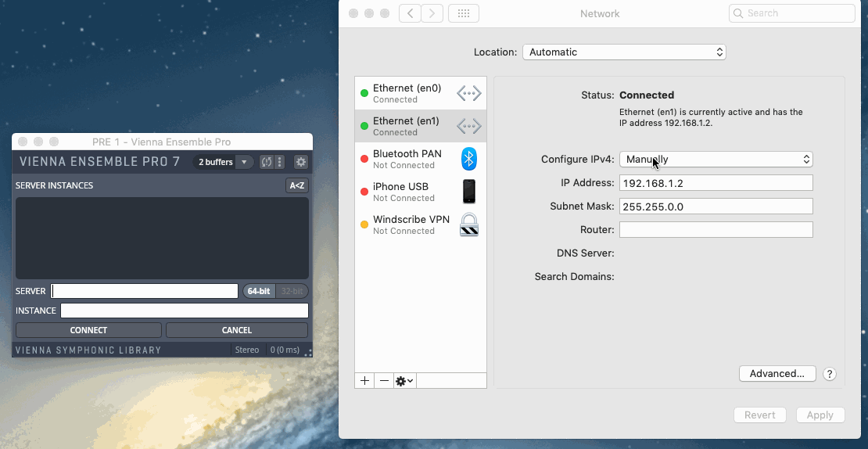This screenshot has height=449, width=868.
Task: Show all preferences grid icon
Action: click(464, 13)
